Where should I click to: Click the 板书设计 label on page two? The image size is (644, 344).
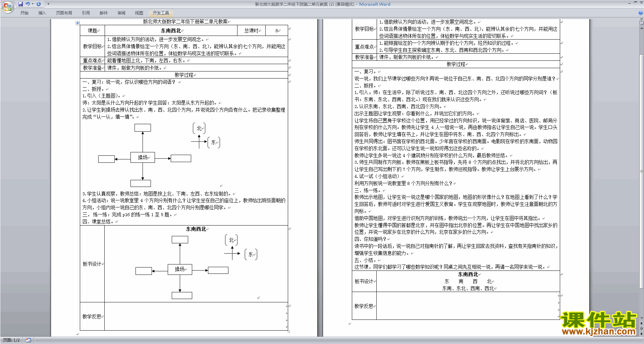(364, 282)
